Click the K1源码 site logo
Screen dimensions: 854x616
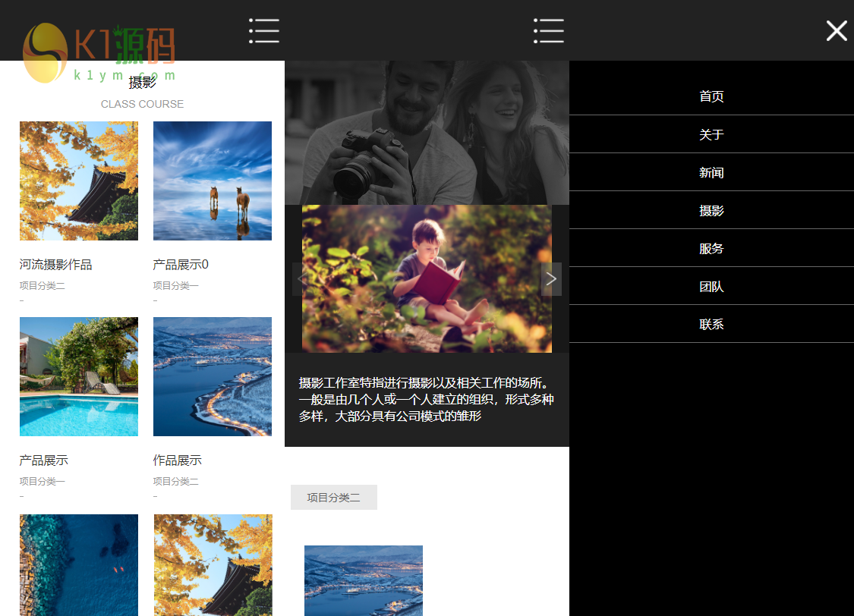click(99, 52)
